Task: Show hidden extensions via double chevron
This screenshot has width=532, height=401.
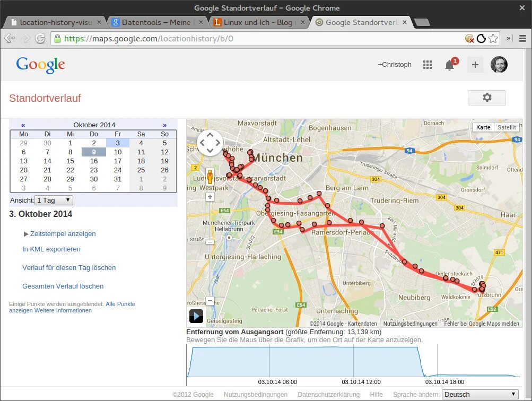Action: 509,38
